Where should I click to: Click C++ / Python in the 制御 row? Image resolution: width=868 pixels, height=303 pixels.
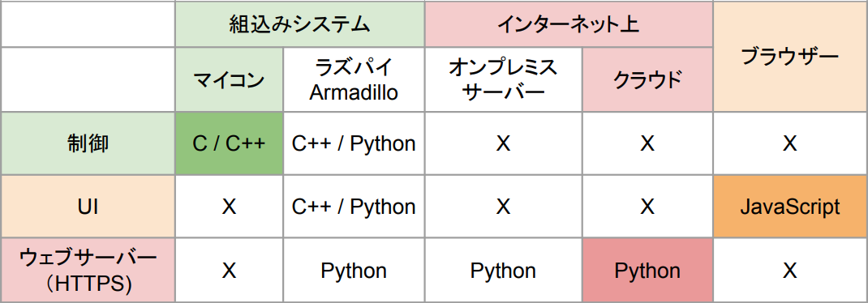354,143
